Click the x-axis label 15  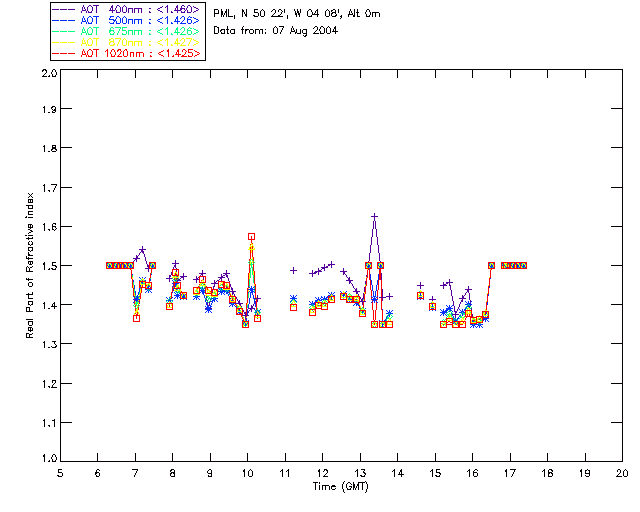(435, 473)
